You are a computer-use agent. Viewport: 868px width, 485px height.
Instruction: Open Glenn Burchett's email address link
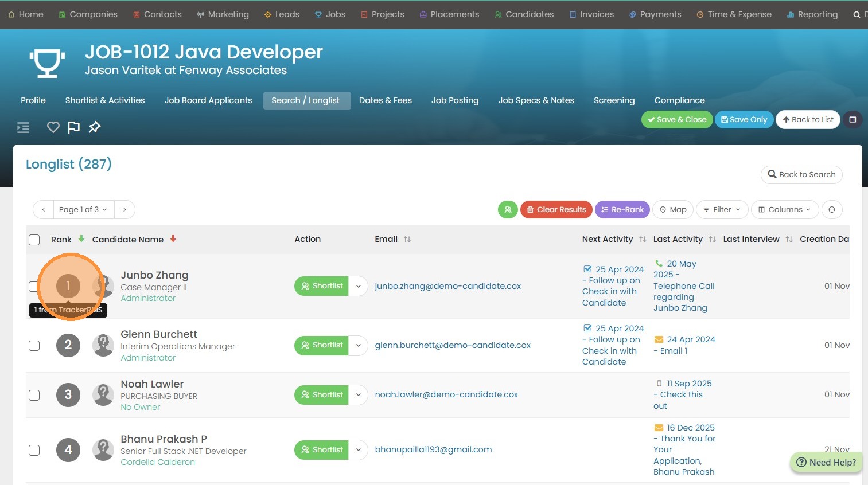pos(452,345)
